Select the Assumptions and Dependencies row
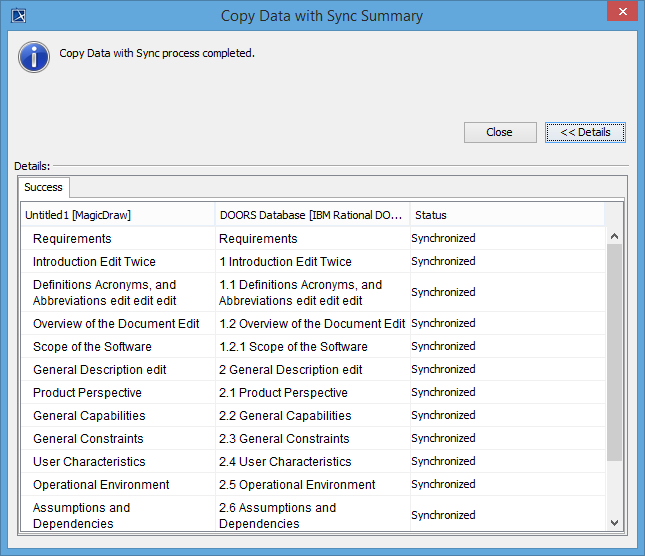The height and width of the screenshot is (556, 645). (x=82, y=515)
